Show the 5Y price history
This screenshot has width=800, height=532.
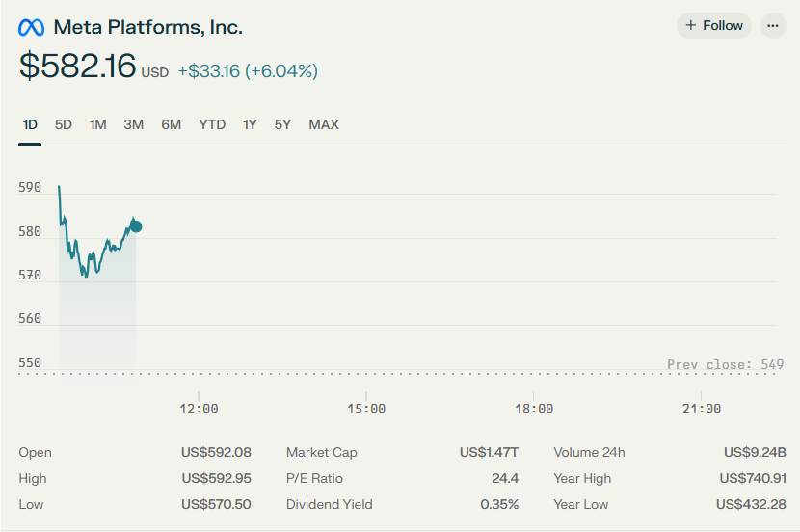tap(282, 124)
